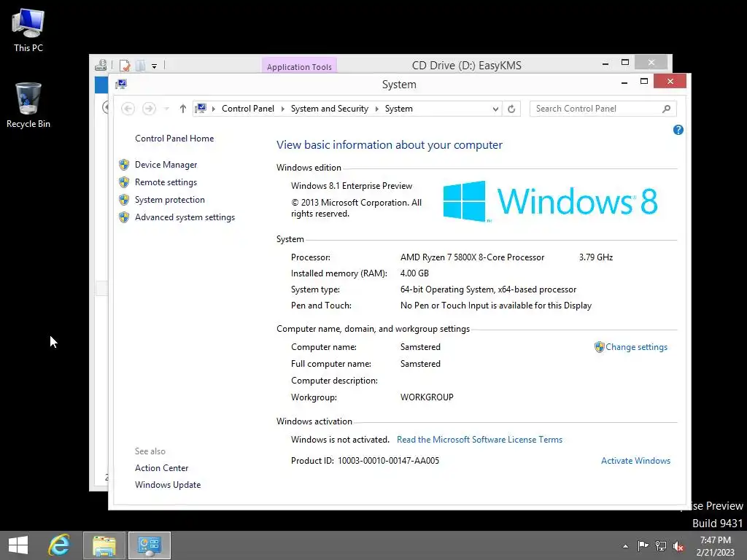This screenshot has height=560, width=747.
Task: Click the System protection shield icon
Action: [124, 200]
